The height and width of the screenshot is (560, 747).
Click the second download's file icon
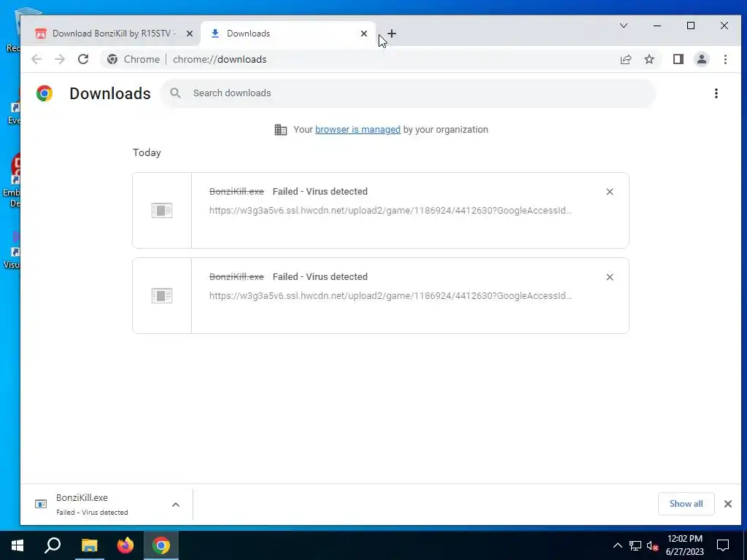(161, 296)
